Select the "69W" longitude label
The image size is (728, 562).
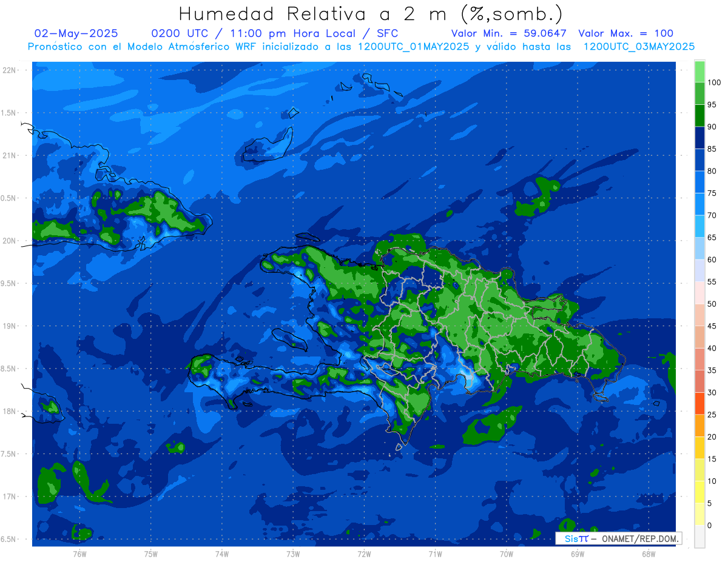[578, 554]
